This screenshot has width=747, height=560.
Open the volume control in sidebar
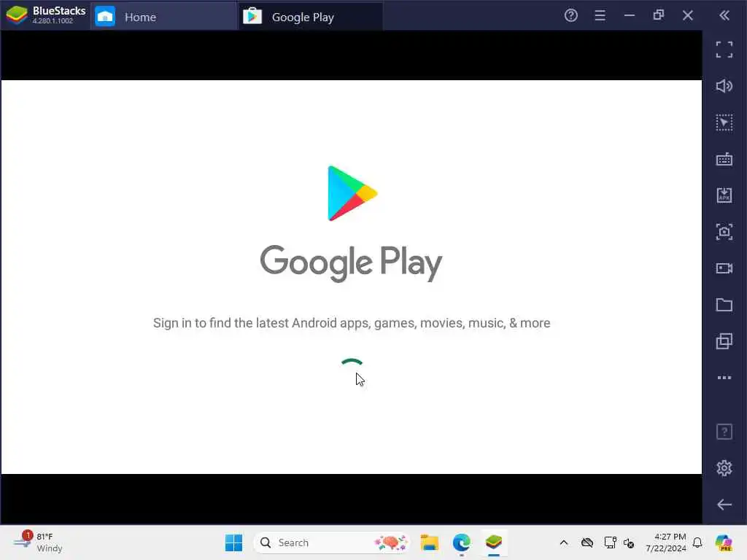(724, 86)
